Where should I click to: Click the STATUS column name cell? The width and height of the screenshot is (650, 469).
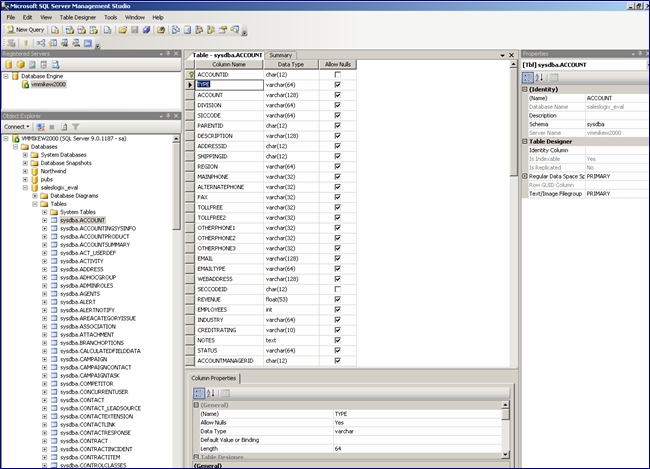coord(229,350)
